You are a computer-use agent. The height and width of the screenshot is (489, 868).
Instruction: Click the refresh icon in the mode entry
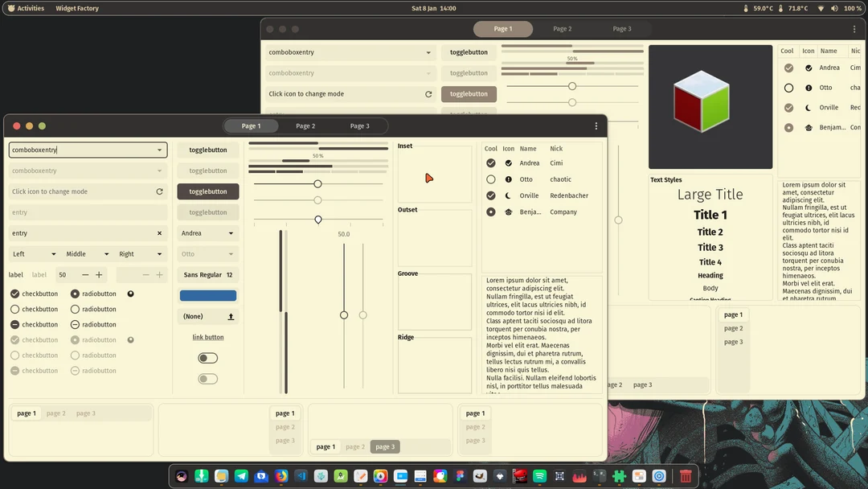(159, 192)
